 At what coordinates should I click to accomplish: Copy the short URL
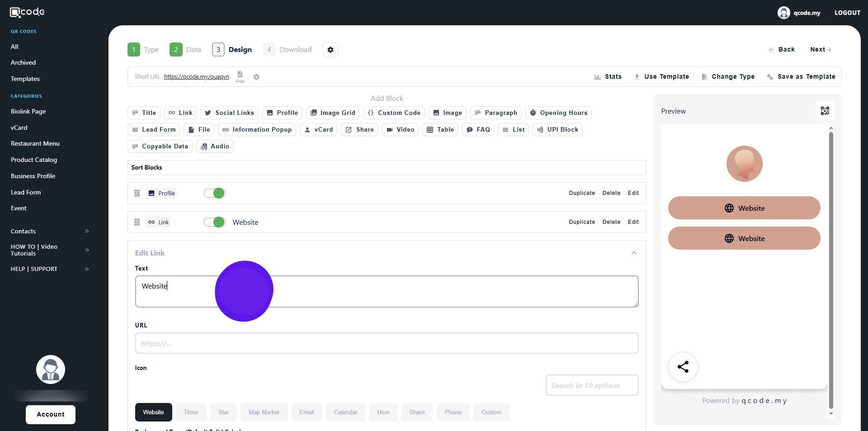click(240, 76)
